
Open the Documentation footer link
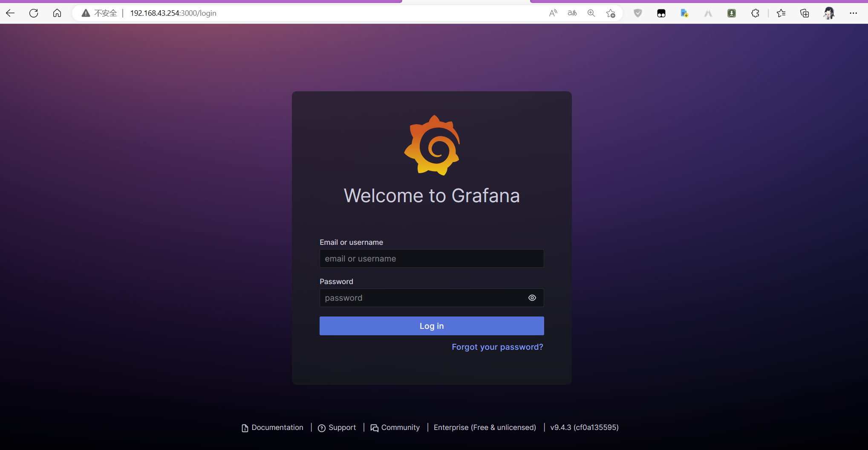click(277, 427)
